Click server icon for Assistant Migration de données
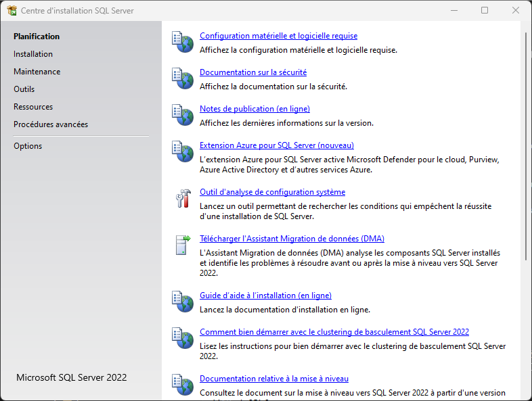The height and width of the screenshot is (401, 532). click(183, 245)
